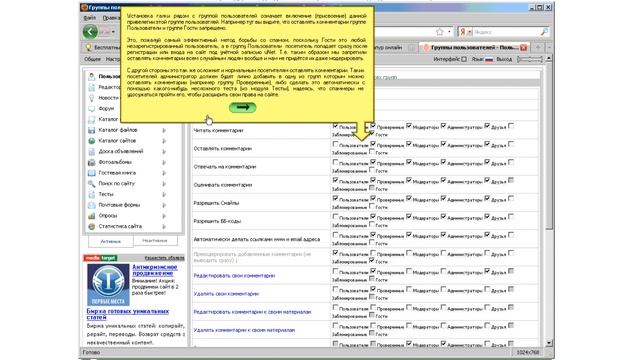Click the Гостевая книга book icon
The width and height of the screenshot is (640, 360).
tap(91, 173)
